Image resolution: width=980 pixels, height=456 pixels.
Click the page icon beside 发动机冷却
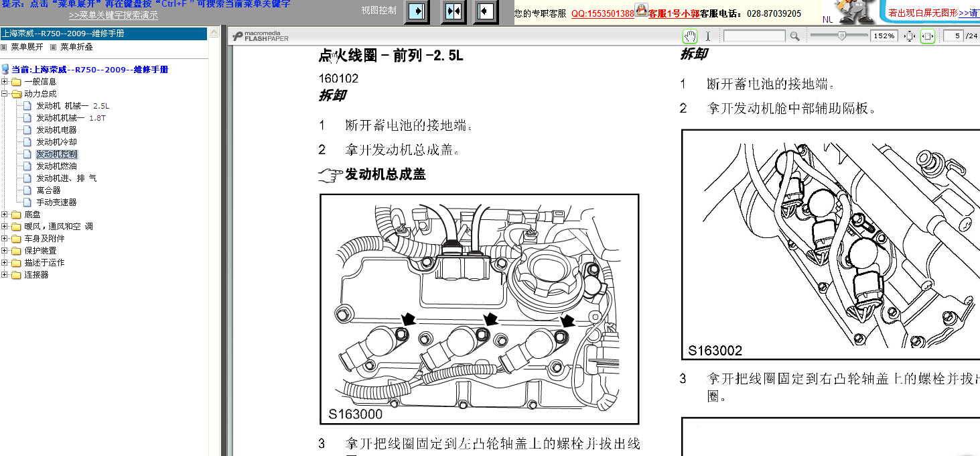[x=27, y=141]
